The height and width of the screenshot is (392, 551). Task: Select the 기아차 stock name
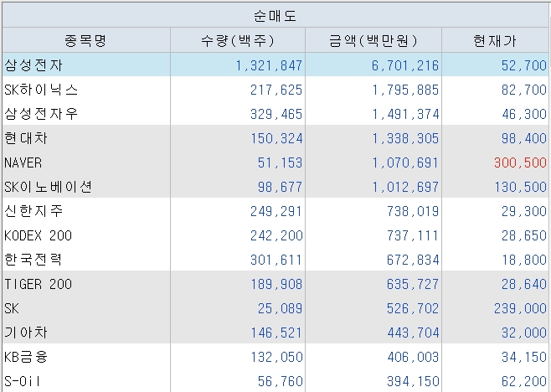pyautogui.click(x=26, y=333)
